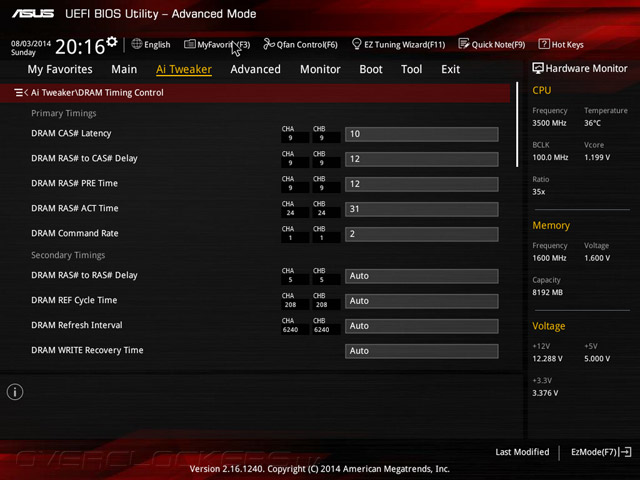
Task: Show the Hot Keys list
Action: click(567, 44)
